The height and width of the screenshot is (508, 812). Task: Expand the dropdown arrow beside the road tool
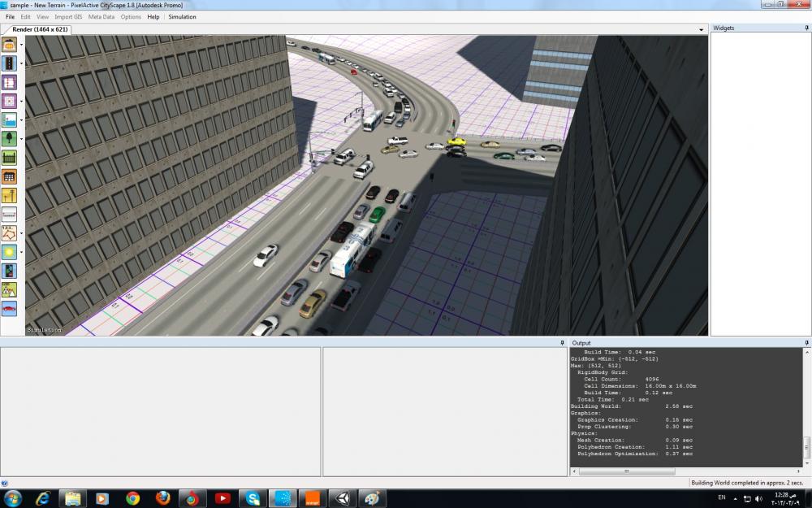pyautogui.click(x=21, y=63)
